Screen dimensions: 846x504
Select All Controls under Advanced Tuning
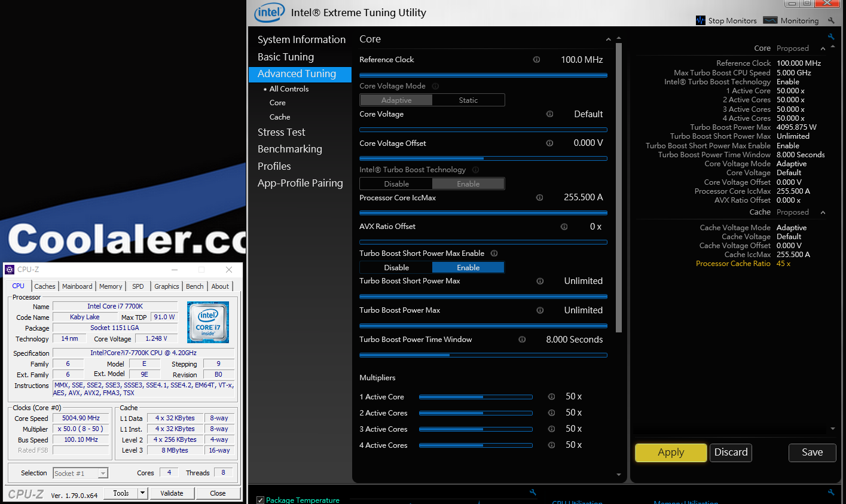(x=289, y=88)
